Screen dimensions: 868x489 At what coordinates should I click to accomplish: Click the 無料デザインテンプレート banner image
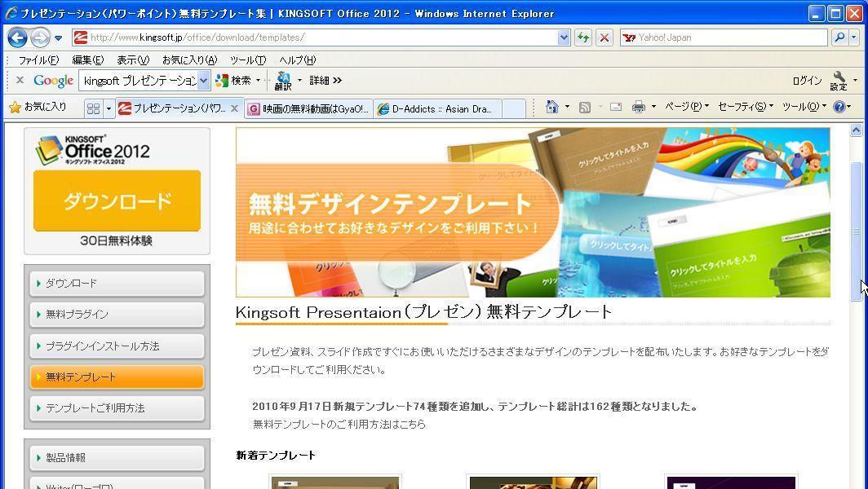(x=533, y=213)
